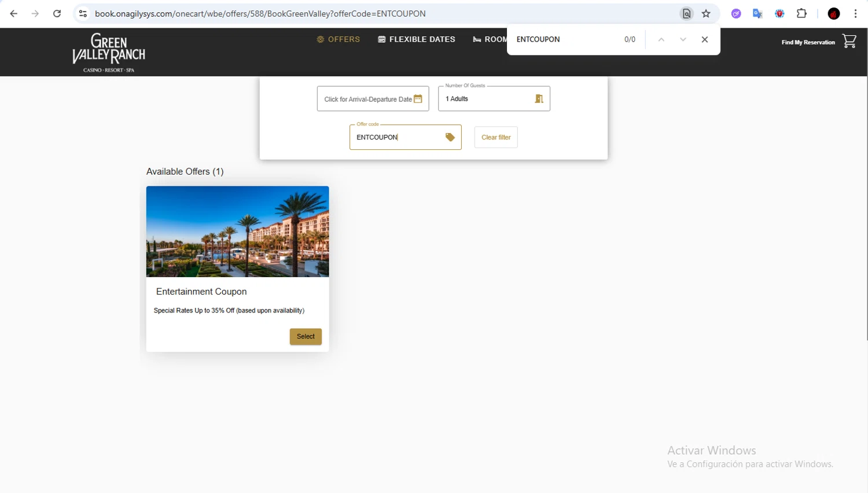Bookmark this page with the star icon
Viewport: 868px width, 493px height.
[706, 13]
